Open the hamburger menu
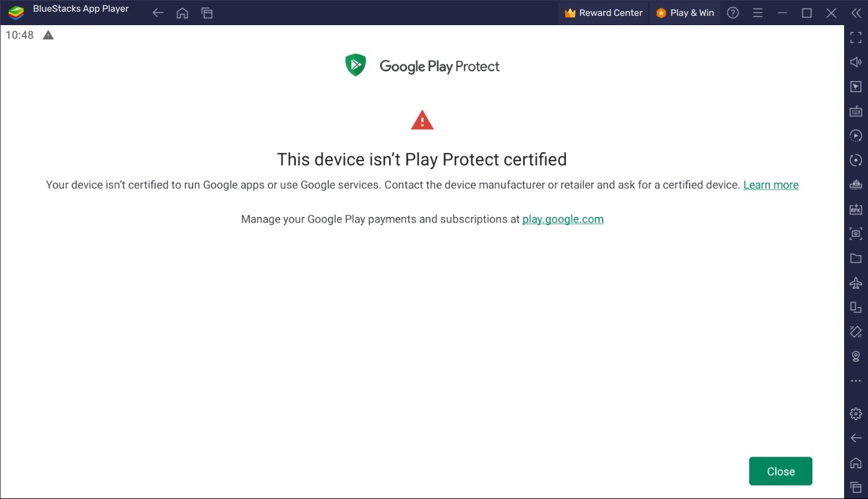868x499 pixels. pyautogui.click(x=758, y=12)
